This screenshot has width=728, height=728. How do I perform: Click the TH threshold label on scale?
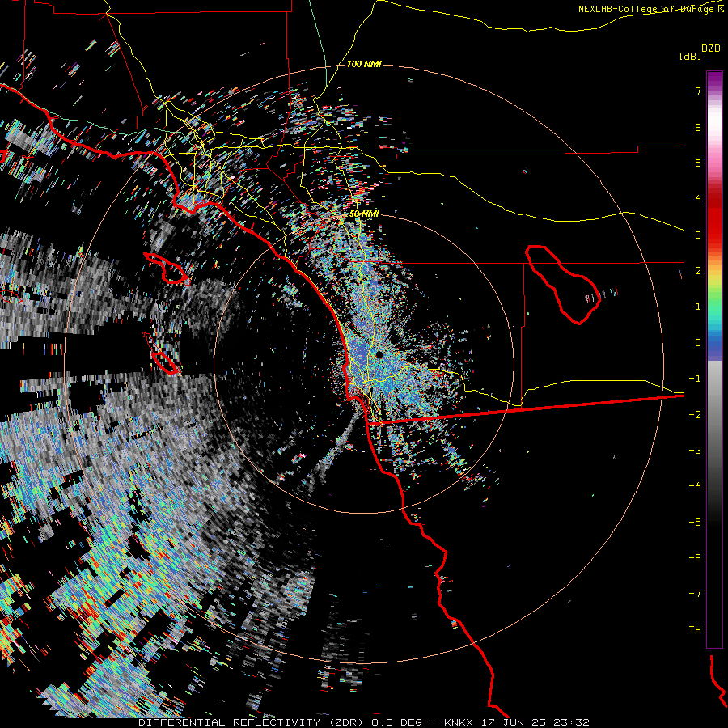click(695, 629)
